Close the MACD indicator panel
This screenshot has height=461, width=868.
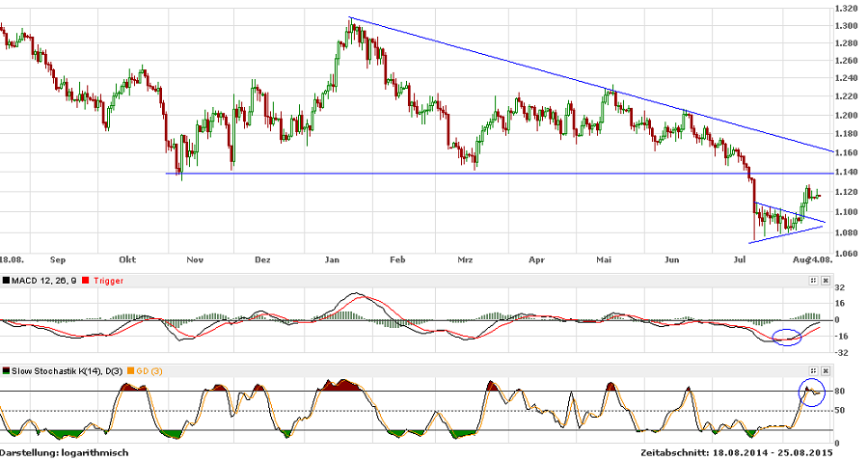[825, 281]
